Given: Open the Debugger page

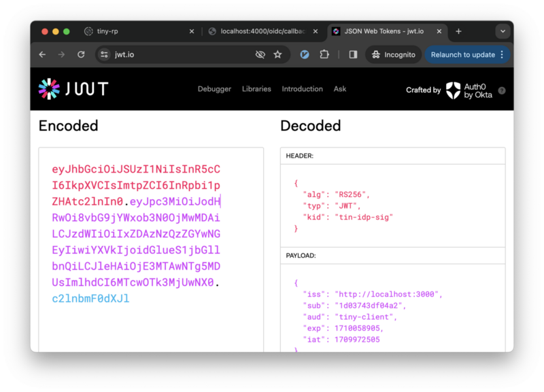Looking at the screenshot, I should pos(214,89).
